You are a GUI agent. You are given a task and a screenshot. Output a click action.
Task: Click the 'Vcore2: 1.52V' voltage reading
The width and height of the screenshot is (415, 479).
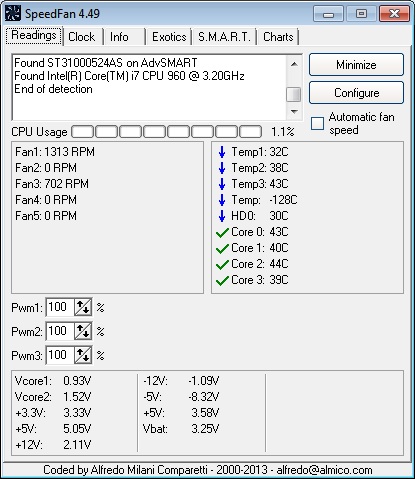click(x=53, y=397)
